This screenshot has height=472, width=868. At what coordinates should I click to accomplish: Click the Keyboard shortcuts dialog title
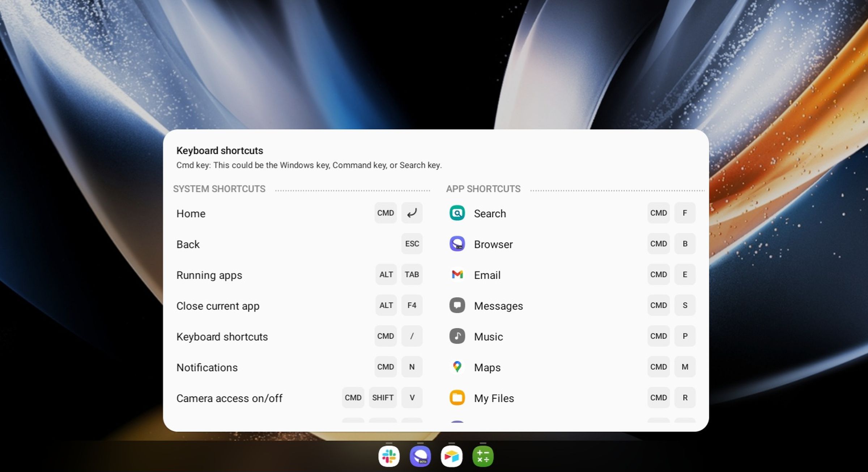(x=220, y=151)
